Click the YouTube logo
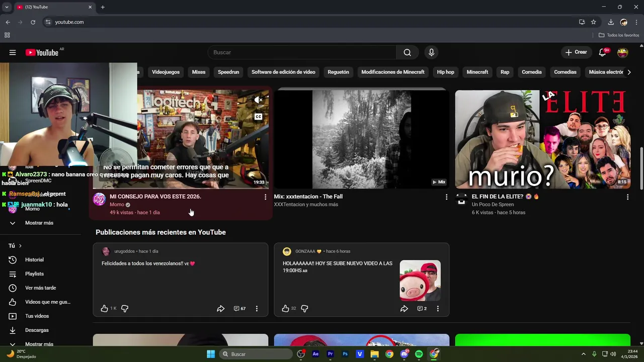 42,52
